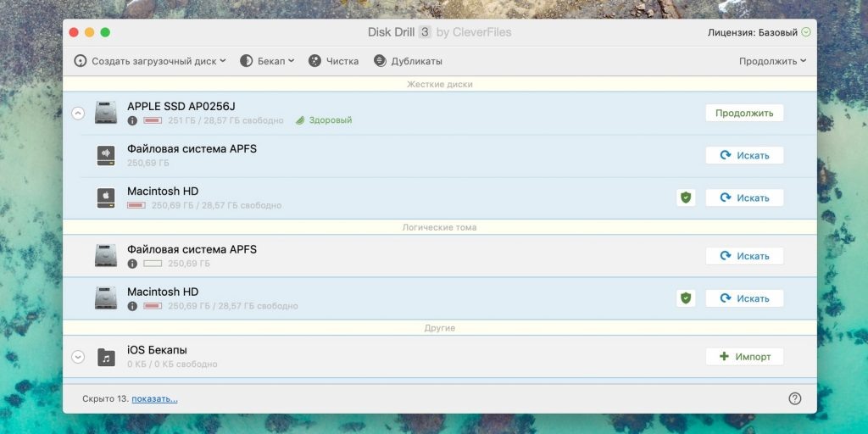Click the boot disk creation icon in toolbar
Image resolution: width=868 pixels, height=434 pixels.
click(81, 61)
